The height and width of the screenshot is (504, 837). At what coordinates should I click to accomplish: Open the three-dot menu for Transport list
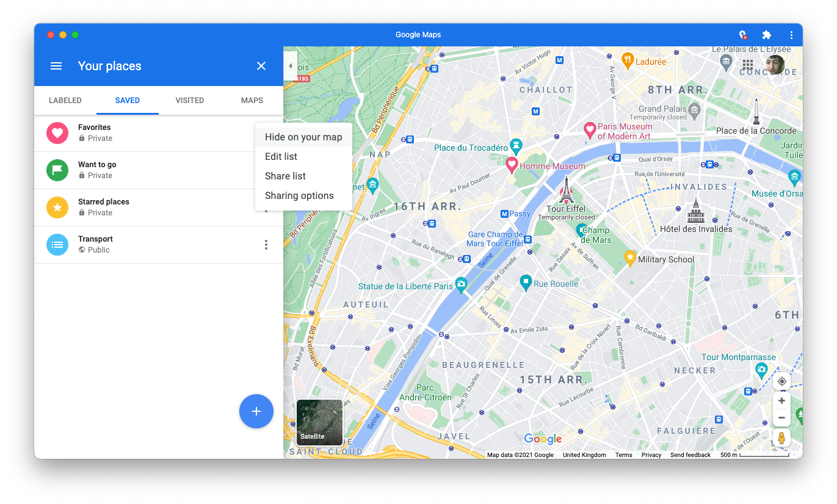pos(266,244)
